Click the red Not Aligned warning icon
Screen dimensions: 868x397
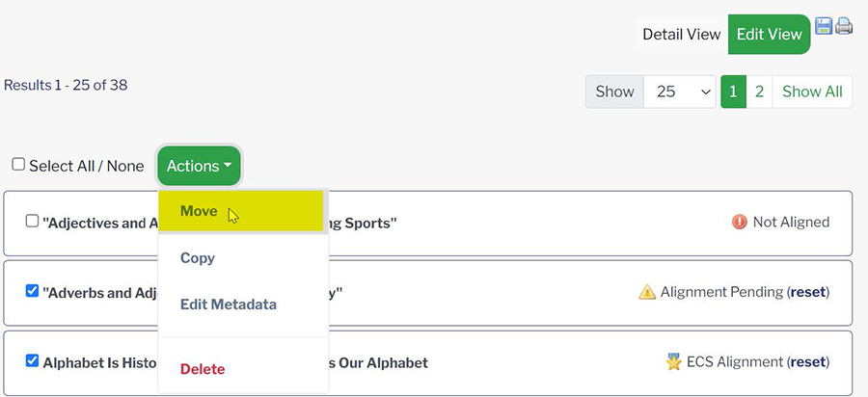coord(740,223)
